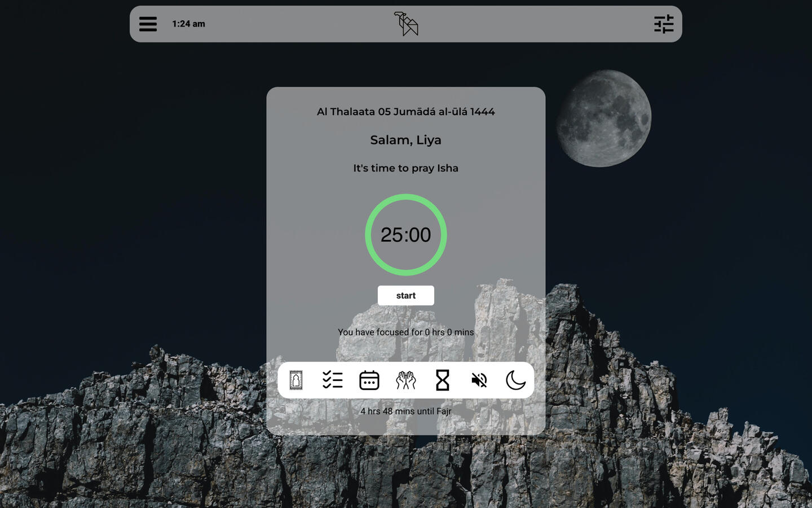Open the calendar icon
This screenshot has width=812, height=508.
(x=369, y=380)
